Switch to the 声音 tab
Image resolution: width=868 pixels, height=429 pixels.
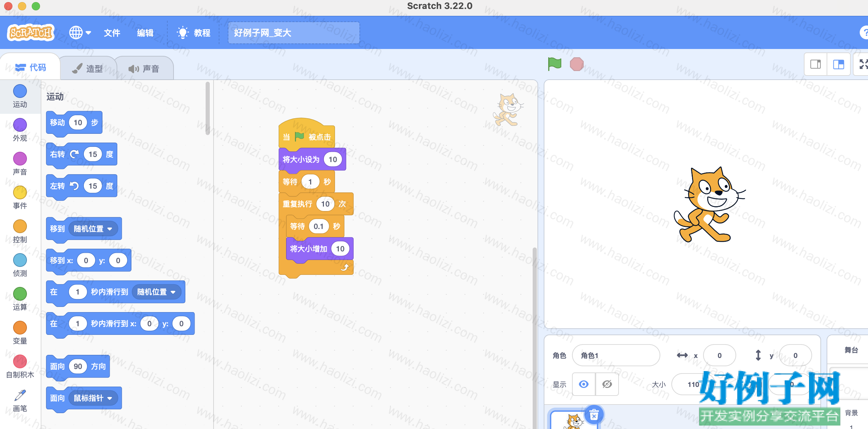(144, 69)
